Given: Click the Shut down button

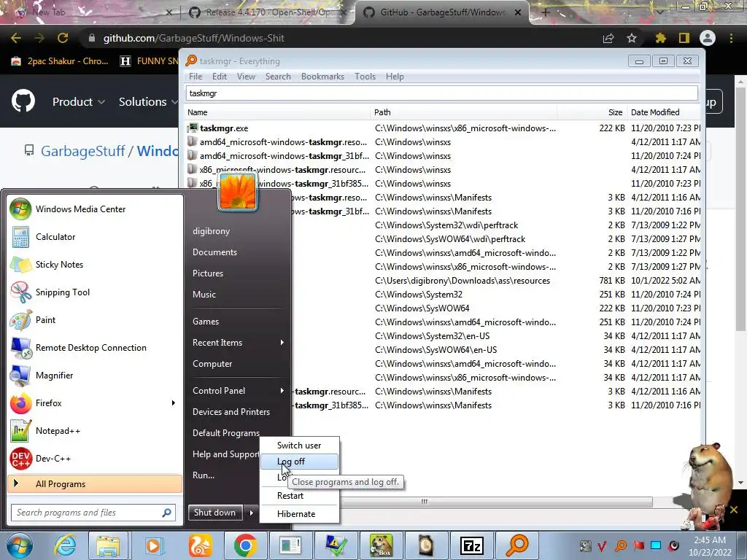Looking at the screenshot, I should coord(215,513).
